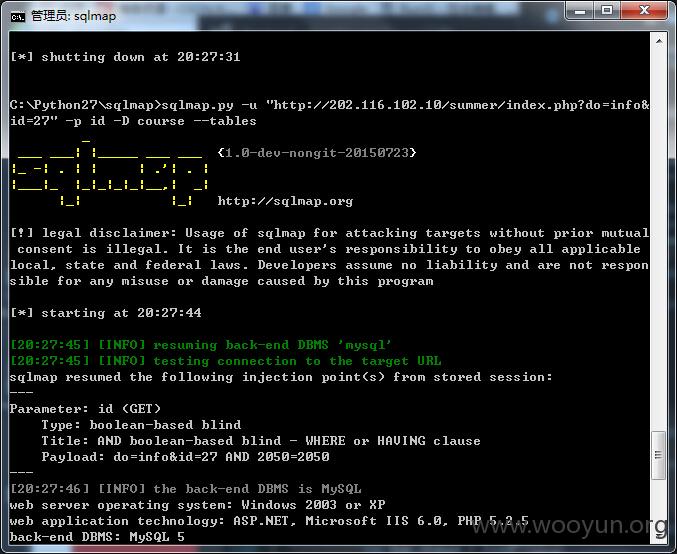Click 'web server operating system: Windows 2003 or XP'
The image size is (677, 554).
click(197, 505)
